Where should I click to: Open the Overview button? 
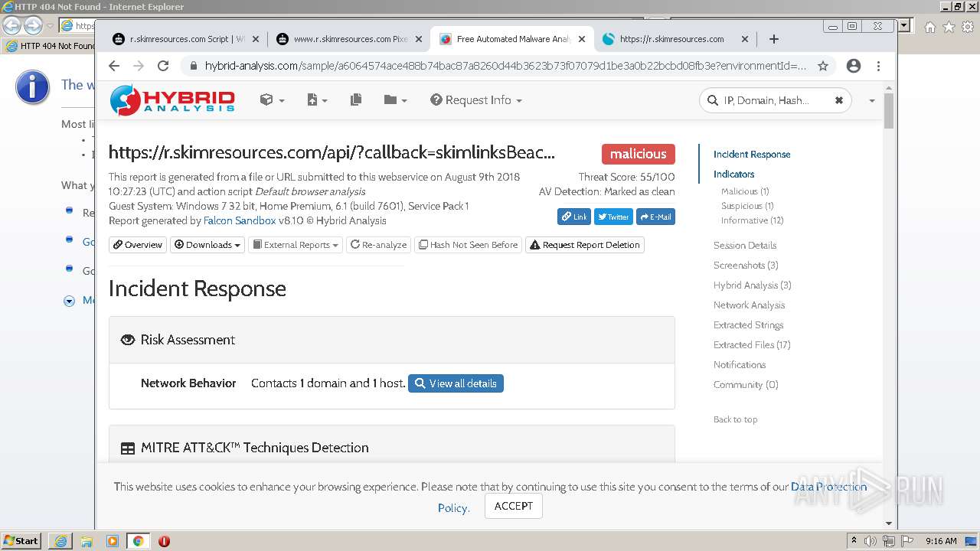138,245
